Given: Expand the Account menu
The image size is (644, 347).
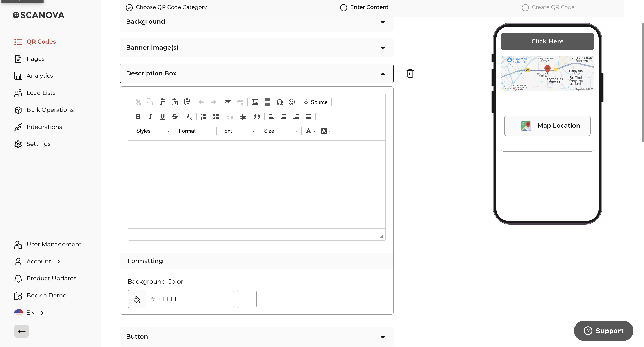Looking at the screenshot, I should click(x=38, y=261).
